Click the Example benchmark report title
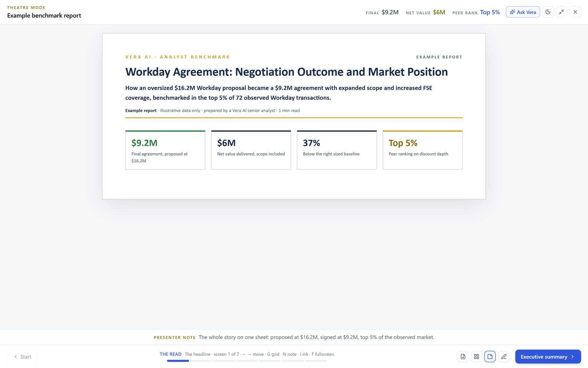 coord(44,15)
